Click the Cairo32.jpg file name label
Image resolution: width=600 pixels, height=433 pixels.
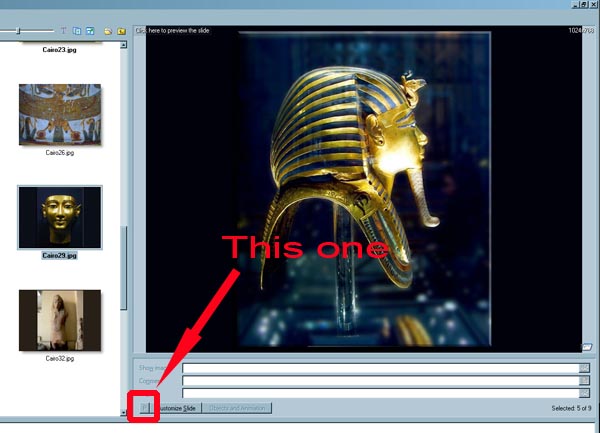[60, 358]
